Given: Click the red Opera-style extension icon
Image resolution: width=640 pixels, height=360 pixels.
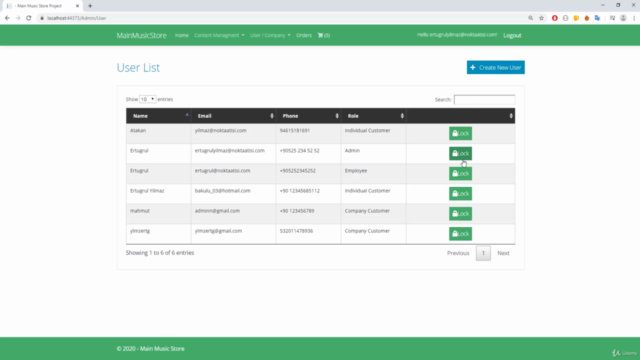Looking at the screenshot, I should pos(554,18).
